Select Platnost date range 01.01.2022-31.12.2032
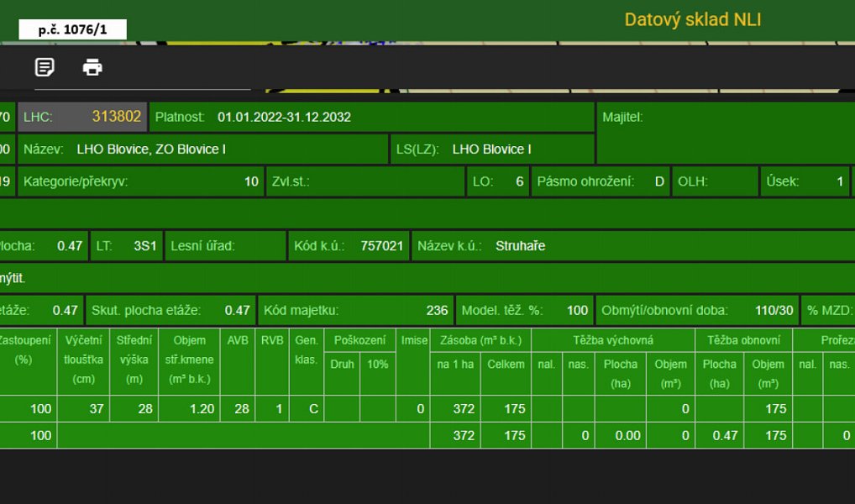 (284, 118)
